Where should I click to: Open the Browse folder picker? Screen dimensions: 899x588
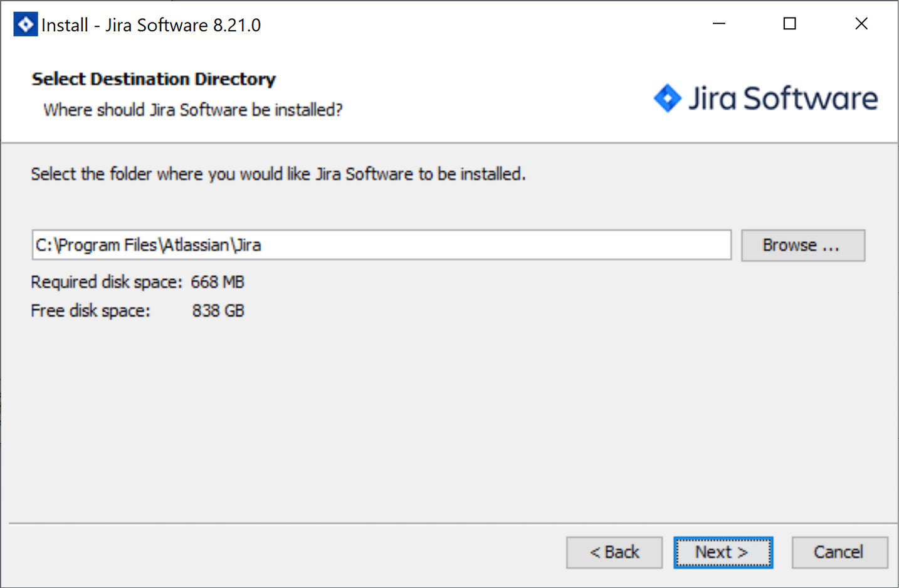point(803,245)
